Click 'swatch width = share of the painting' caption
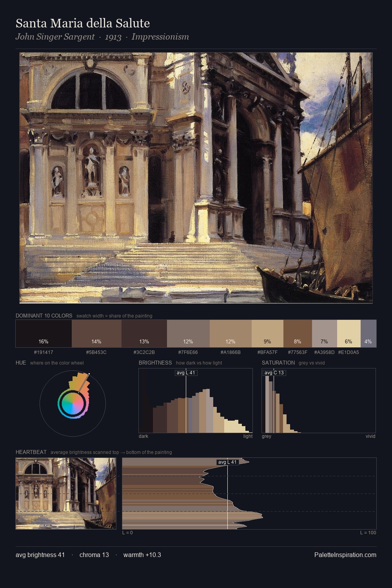 (114, 316)
